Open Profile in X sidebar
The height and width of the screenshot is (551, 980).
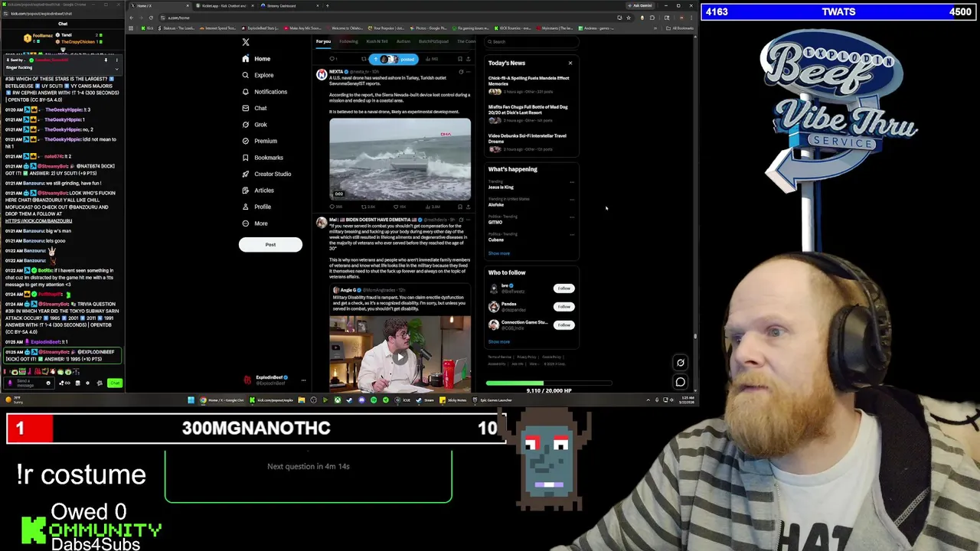(x=256, y=207)
